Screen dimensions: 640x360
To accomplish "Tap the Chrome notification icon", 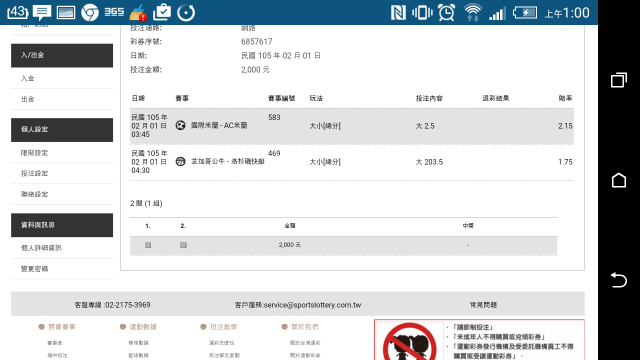I will (x=90, y=13).
